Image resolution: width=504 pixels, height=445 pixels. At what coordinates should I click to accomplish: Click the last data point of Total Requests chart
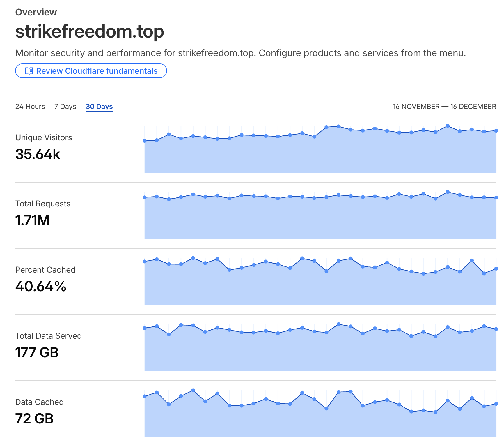496,198
